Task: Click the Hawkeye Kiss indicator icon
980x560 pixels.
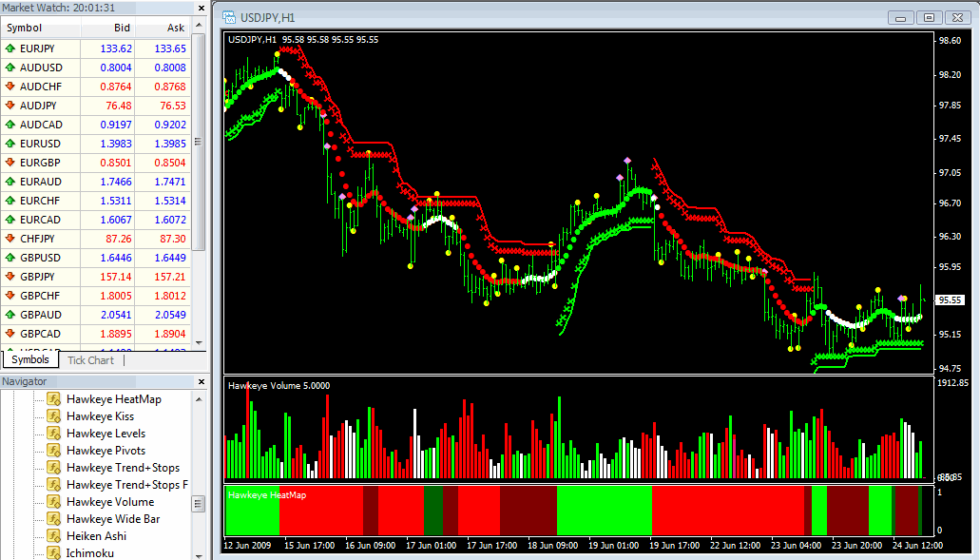Action: tap(54, 416)
